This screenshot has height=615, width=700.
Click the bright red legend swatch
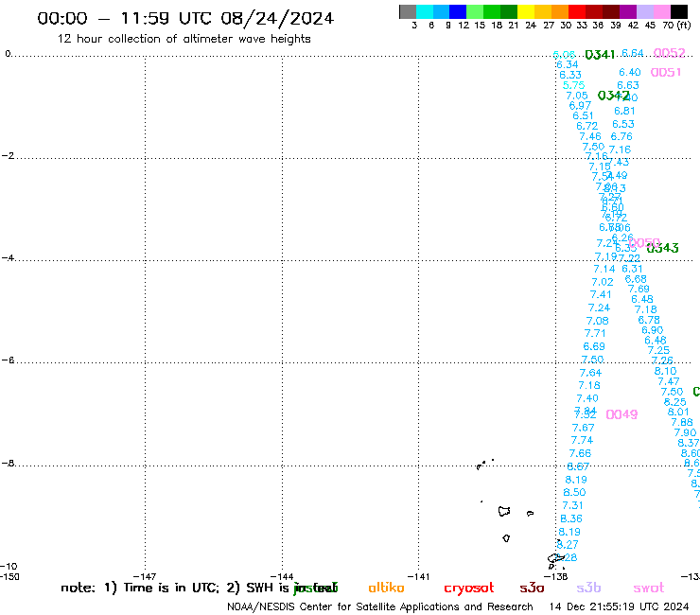pyautogui.click(x=577, y=11)
